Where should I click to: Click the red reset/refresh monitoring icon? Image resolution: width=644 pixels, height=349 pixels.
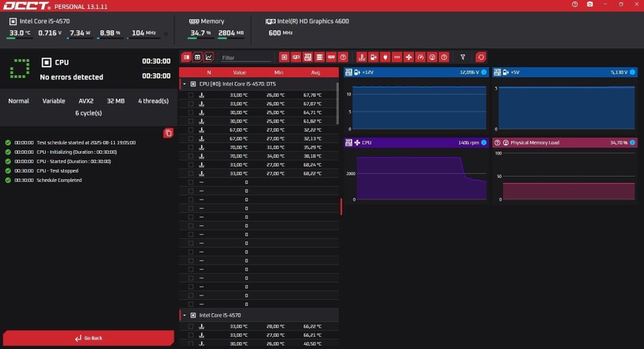click(480, 57)
